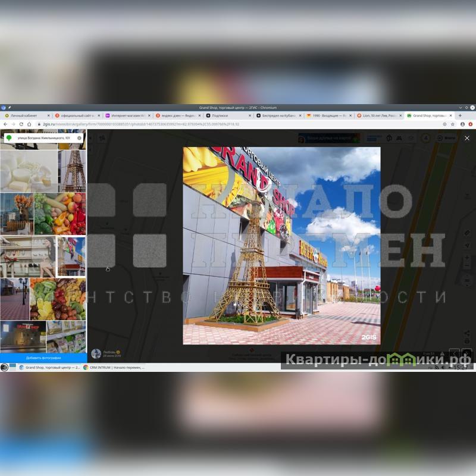Open the Lion, 50 лет tab
The image size is (476, 476).
[x=378, y=115]
